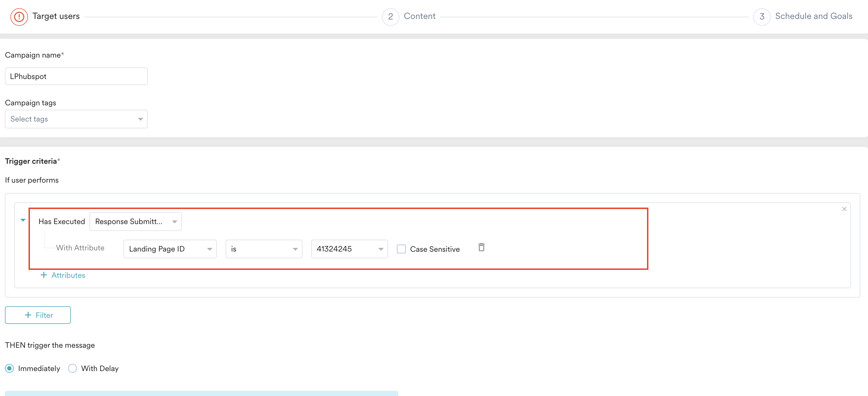868x396 pixels.
Task: Remove the trigger filter with X icon
Action: 844,209
